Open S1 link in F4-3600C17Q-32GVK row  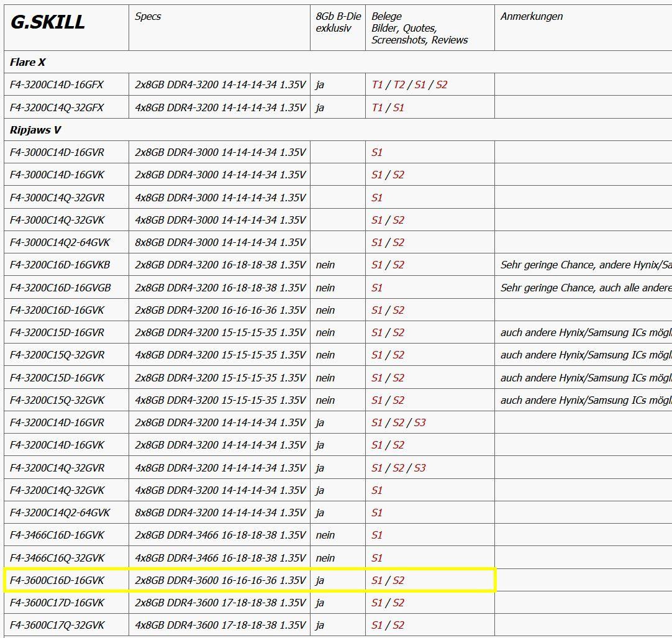(x=377, y=625)
